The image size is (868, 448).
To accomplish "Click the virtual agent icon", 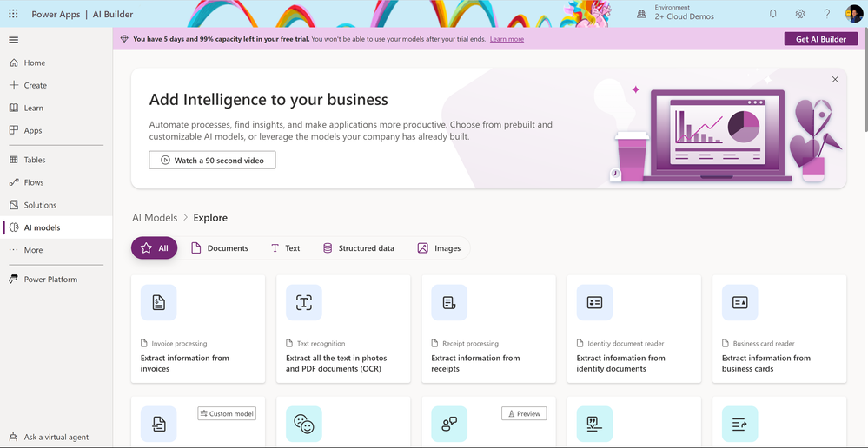I will click(14, 437).
